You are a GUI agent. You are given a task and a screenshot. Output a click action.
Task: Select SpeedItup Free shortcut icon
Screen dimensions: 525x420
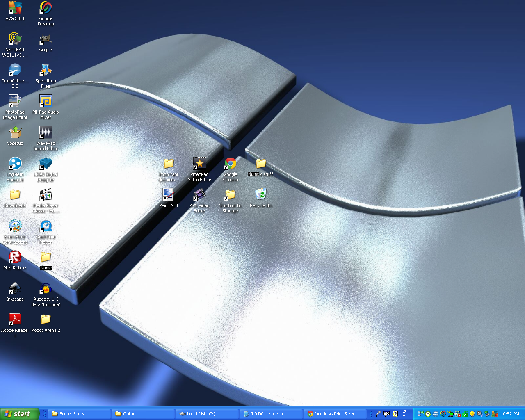coord(46,76)
